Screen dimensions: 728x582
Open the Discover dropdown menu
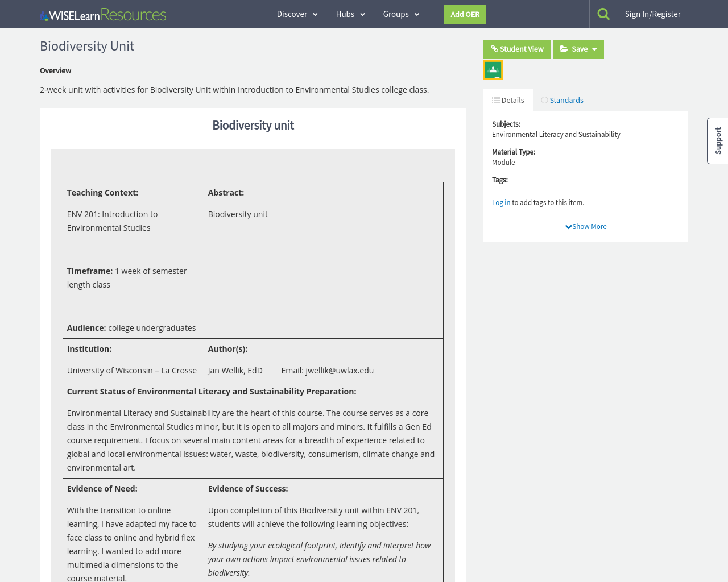tap(296, 13)
